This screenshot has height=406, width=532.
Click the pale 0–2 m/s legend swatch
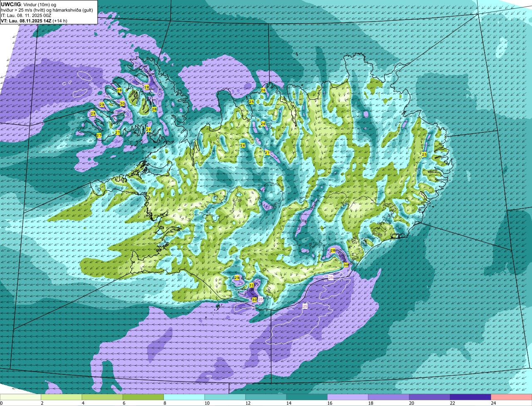click(20, 397)
